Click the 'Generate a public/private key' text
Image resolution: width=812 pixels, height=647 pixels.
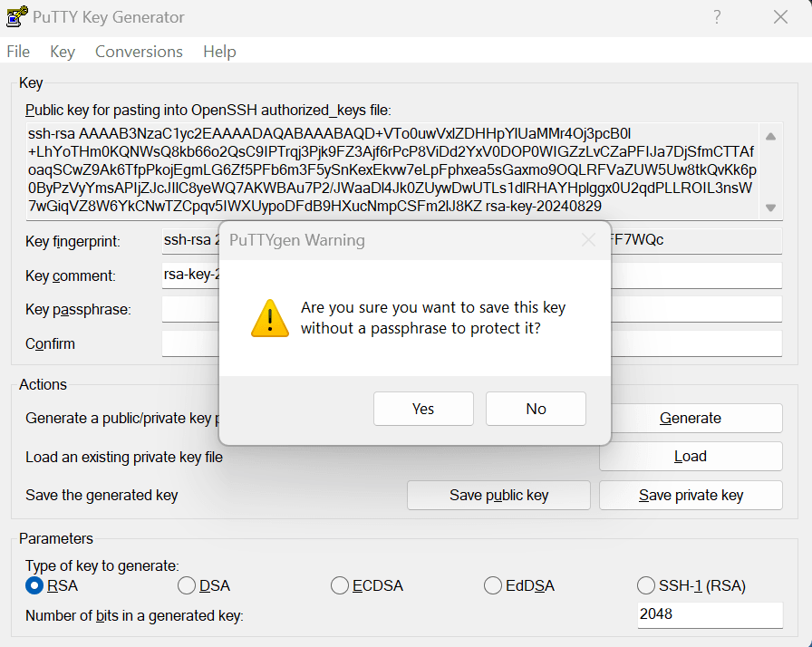click(122, 419)
